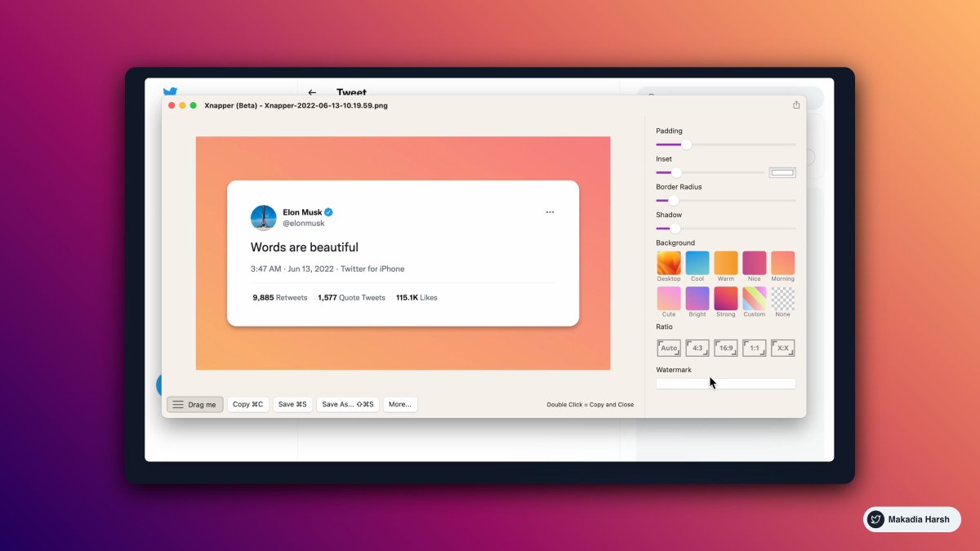Select the Desktop background swatch

(x=669, y=263)
